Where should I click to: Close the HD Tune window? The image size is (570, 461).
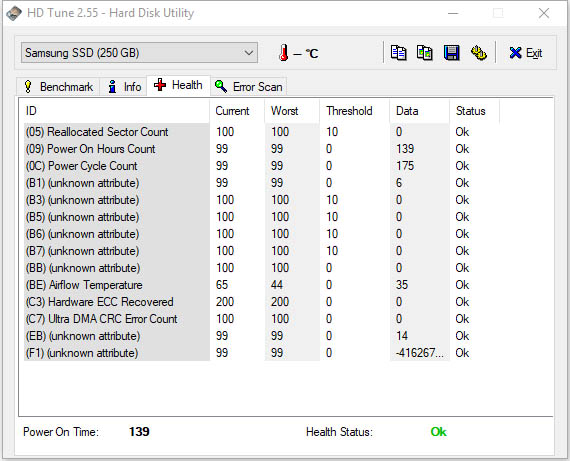pos(544,13)
